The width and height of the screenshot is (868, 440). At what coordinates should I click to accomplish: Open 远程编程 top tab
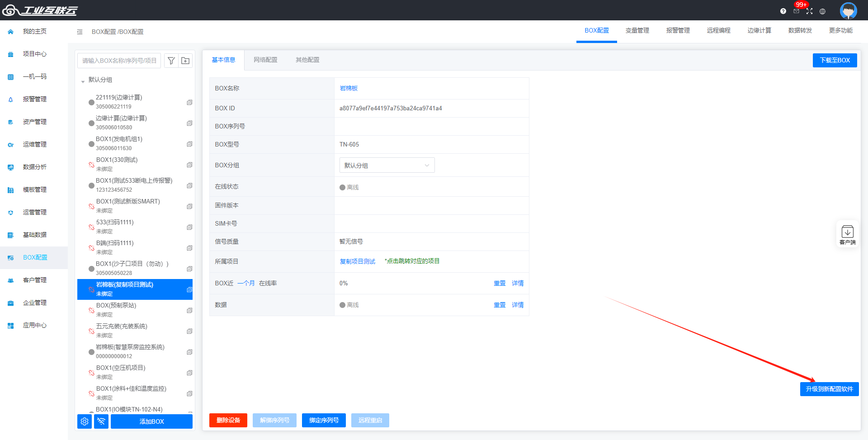click(x=719, y=30)
